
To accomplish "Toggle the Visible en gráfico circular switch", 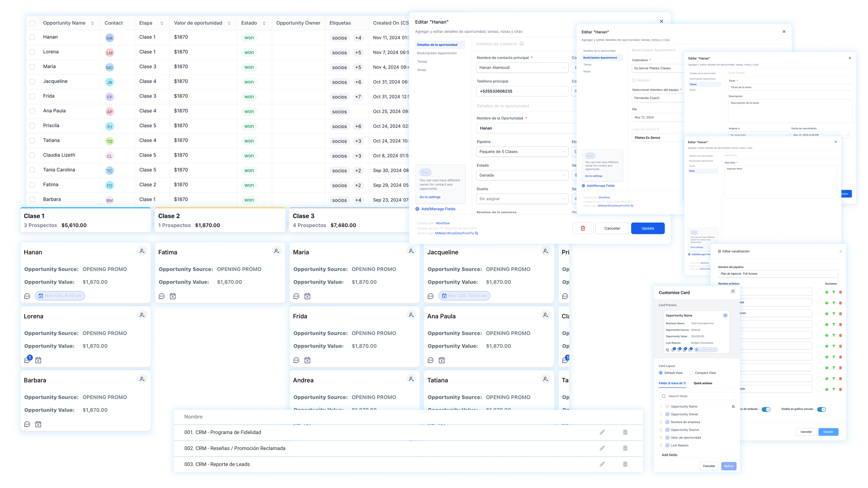I will (x=821, y=410).
